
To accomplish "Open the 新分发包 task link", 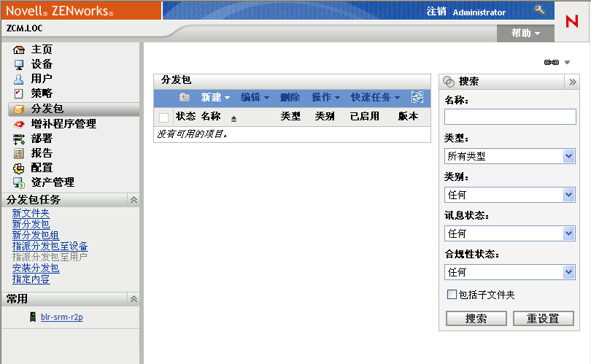I will tap(31, 224).
